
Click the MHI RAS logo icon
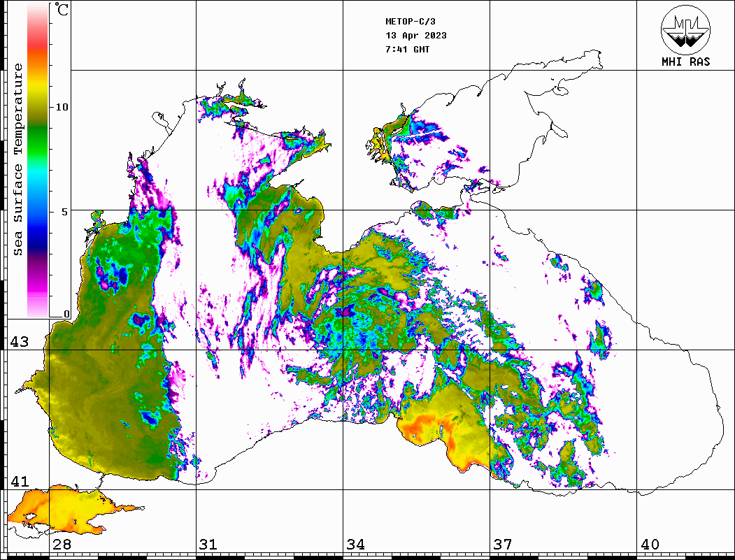point(685,29)
